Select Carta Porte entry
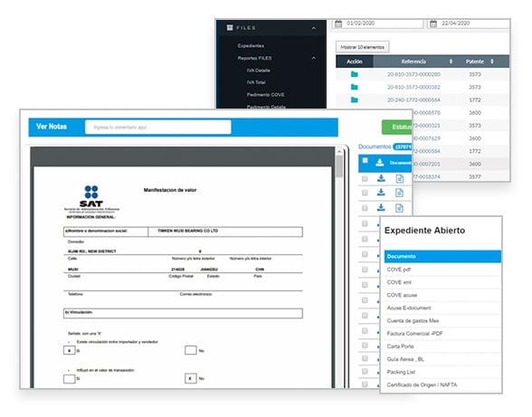The height and width of the screenshot is (417, 532). coord(442,346)
